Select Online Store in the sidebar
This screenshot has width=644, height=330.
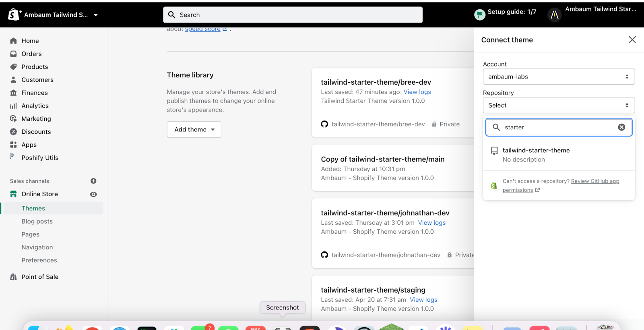pyautogui.click(x=39, y=194)
